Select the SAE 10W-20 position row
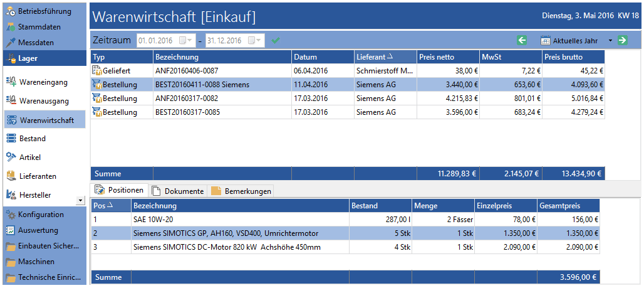This screenshot has height=288, width=644. coord(345,220)
